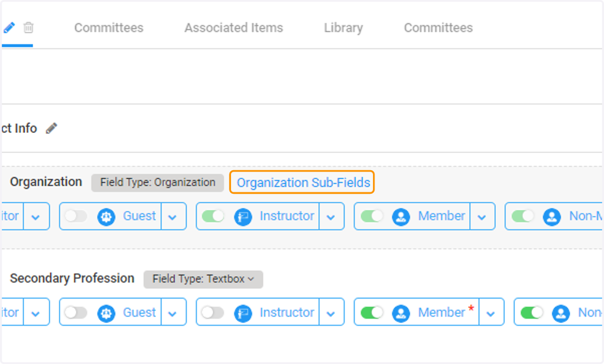Enable Instructor toggle for Secondary Profession
This screenshot has width=604, height=364.
coord(213,313)
